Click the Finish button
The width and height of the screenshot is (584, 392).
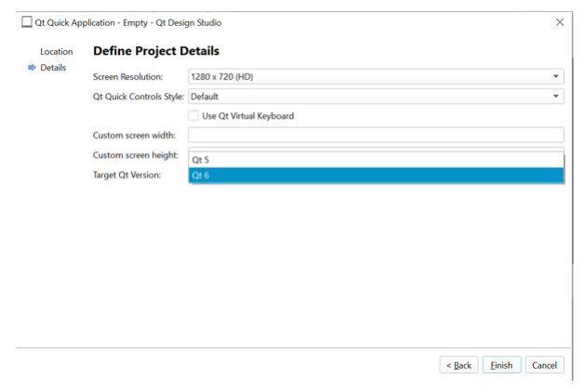[501, 365]
